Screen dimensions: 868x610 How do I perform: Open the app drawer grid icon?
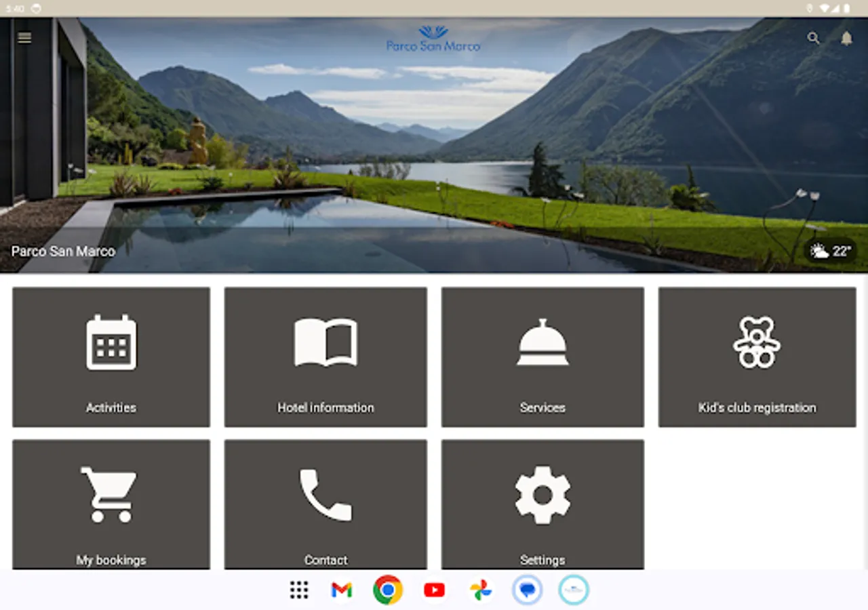[299, 590]
